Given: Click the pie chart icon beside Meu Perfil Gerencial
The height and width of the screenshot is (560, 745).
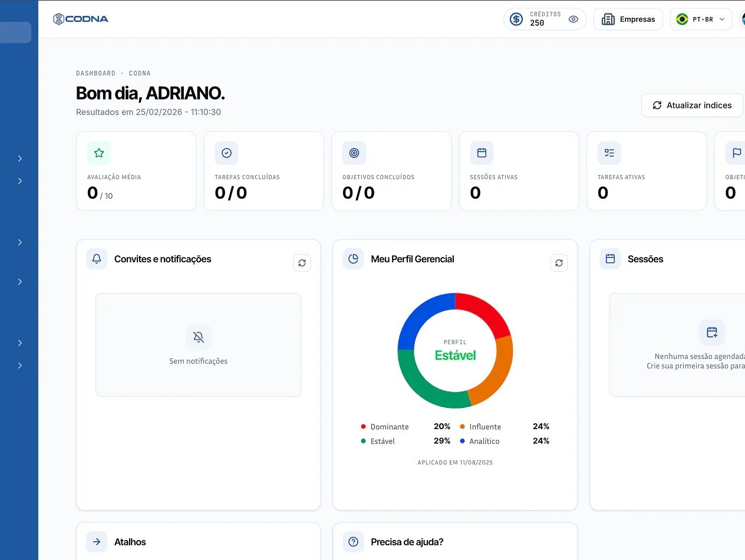Looking at the screenshot, I should (x=353, y=259).
